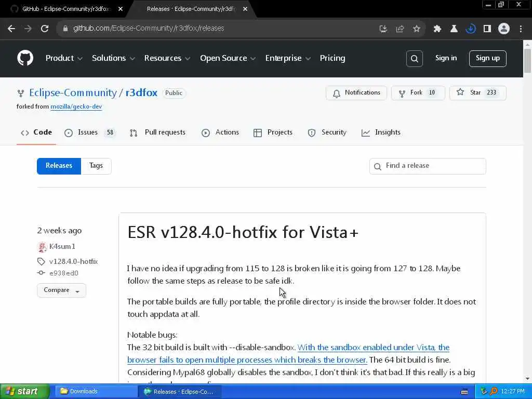This screenshot has height=399, width=532.
Task: Open the r3dfox repository link
Action: (x=141, y=92)
